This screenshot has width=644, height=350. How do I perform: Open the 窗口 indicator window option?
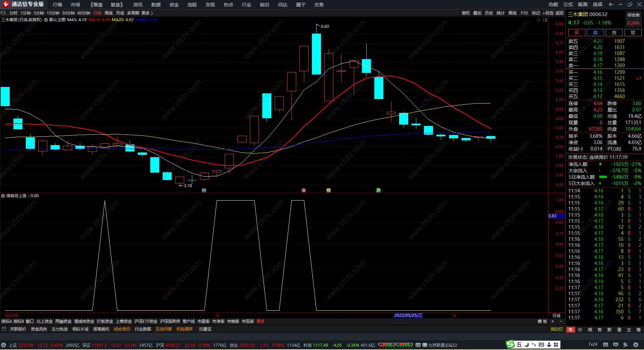(30, 321)
